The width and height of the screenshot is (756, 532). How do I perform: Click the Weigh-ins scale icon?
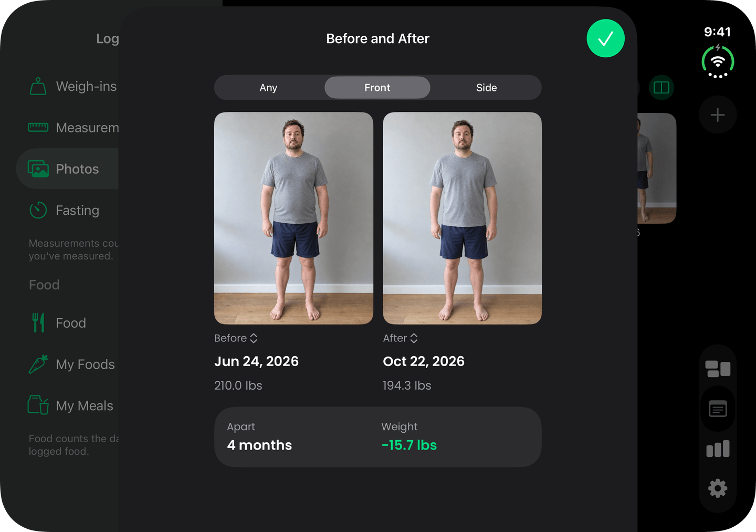click(x=38, y=86)
